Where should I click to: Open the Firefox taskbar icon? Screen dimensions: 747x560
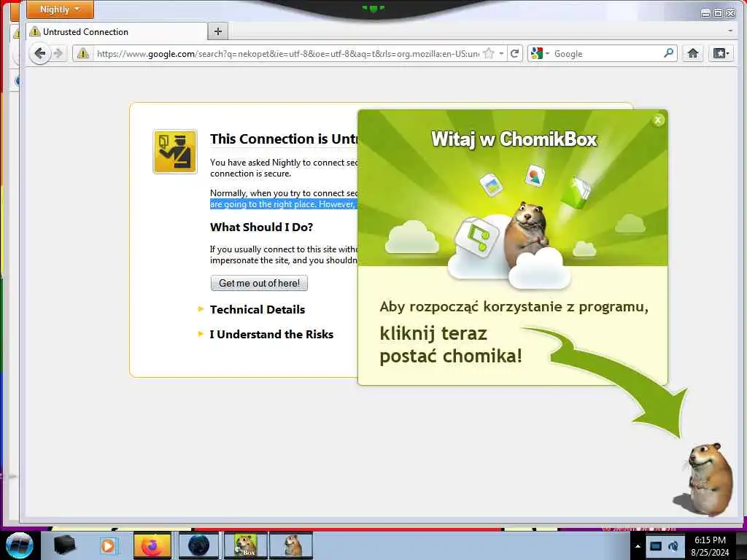152,545
